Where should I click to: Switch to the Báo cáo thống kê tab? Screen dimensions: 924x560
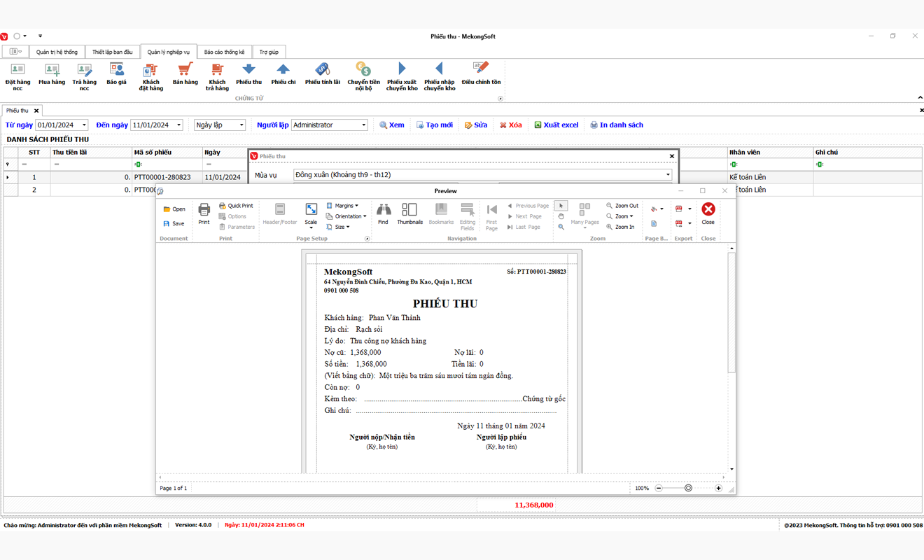tap(224, 52)
